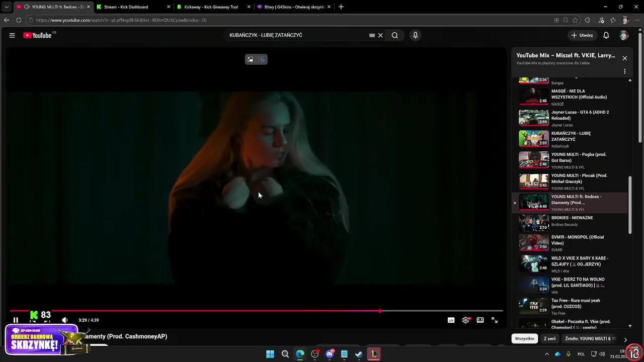Go back in the browser
Image resolution: width=644 pixels, height=362 pixels.
click(x=7, y=20)
